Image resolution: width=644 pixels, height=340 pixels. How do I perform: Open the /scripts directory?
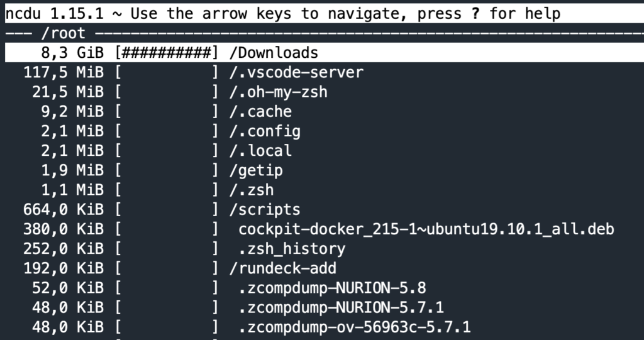coord(265,209)
